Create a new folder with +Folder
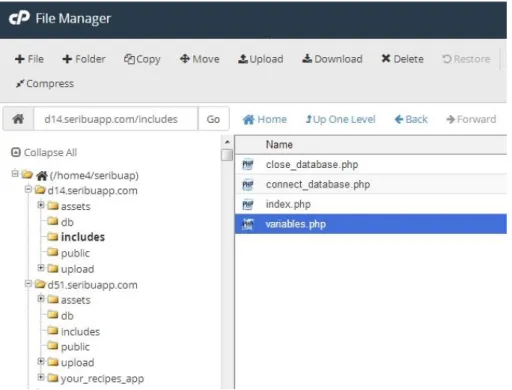Viewport: 512px width, 390px height. click(x=84, y=59)
